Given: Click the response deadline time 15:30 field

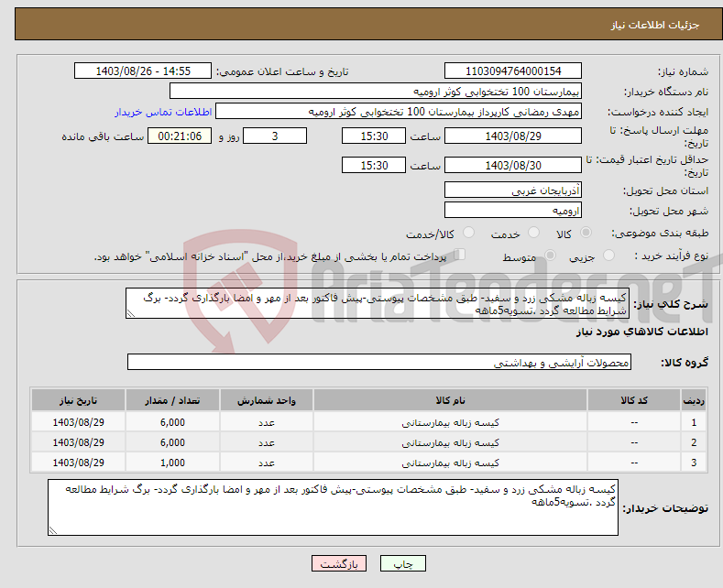Looking at the screenshot, I should [374, 136].
